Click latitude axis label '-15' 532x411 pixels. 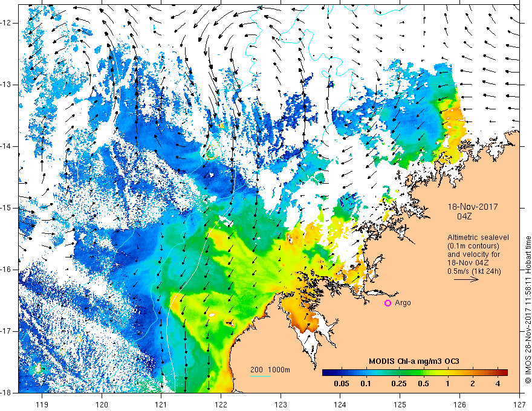pos(7,208)
